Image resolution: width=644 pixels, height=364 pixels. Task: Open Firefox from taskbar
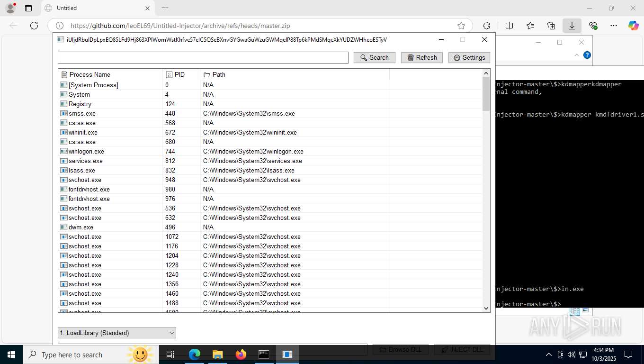[241, 355]
